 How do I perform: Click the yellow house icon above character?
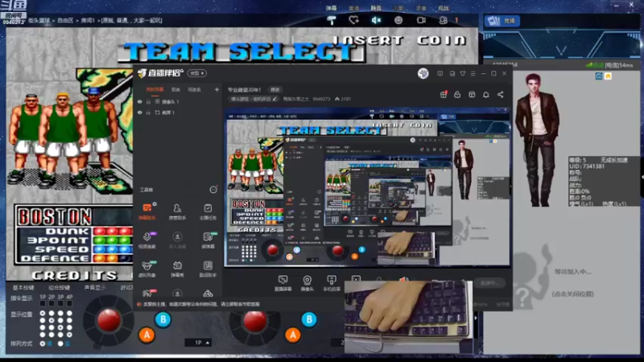[x=608, y=76]
